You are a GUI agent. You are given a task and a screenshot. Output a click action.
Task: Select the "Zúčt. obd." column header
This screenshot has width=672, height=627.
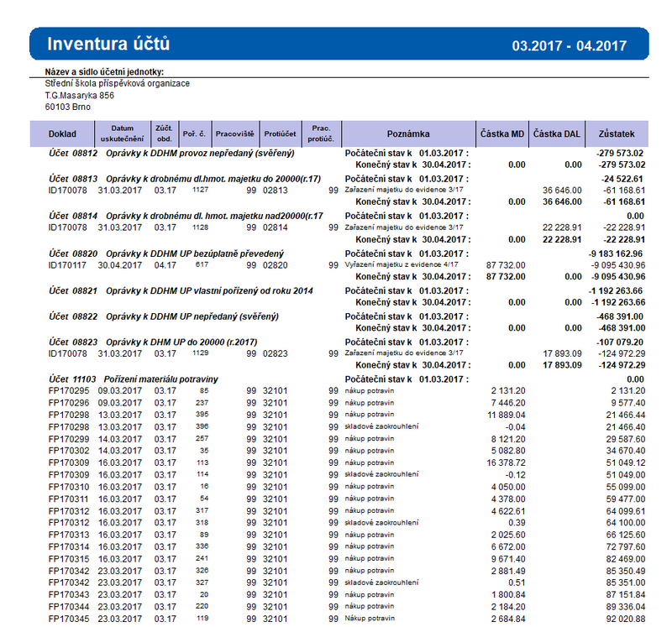[x=164, y=134]
